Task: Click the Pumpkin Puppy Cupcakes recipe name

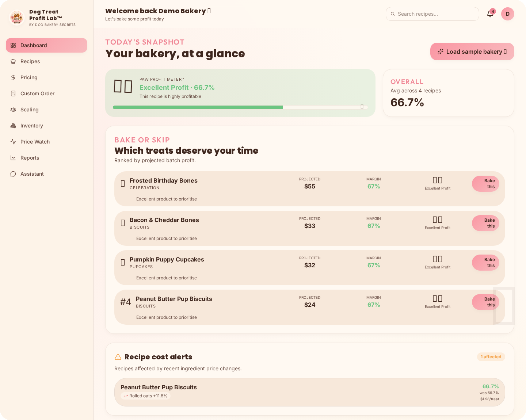Action: click(167, 259)
